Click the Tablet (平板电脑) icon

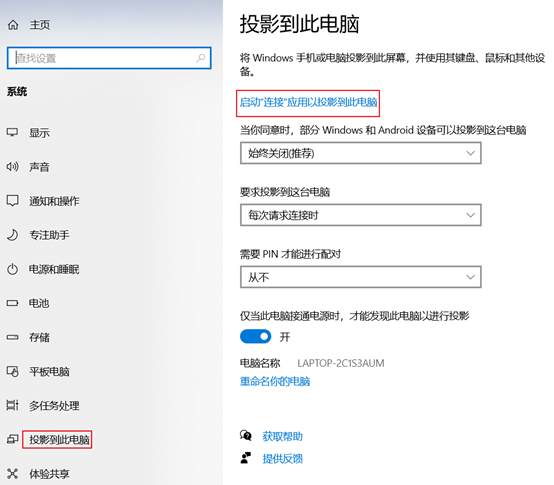13,371
